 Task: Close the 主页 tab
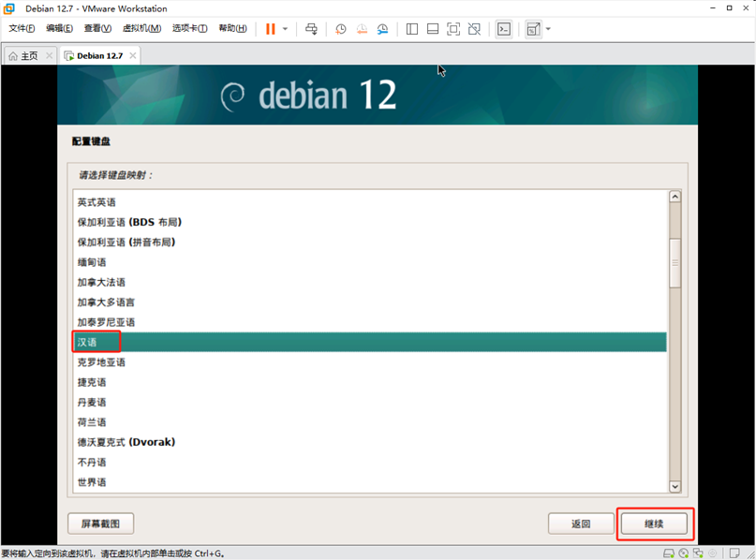click(x=49, y=55)
